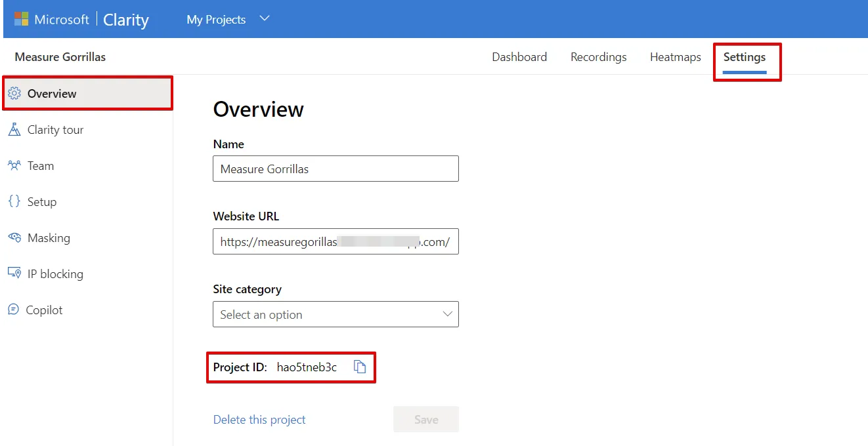Viewport: 868px width, 446px height.
Task: Copy the Project ID with copy icon
Action: (360, 367)
